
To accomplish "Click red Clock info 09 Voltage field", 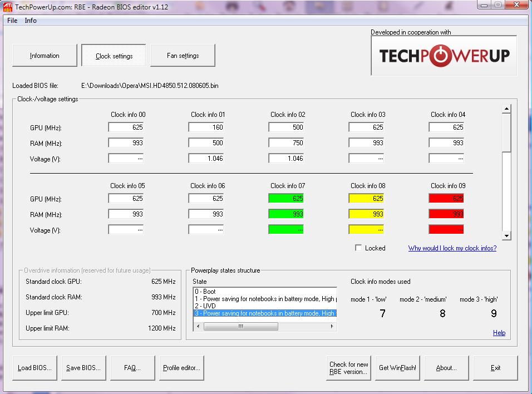I will pos(446,230).
